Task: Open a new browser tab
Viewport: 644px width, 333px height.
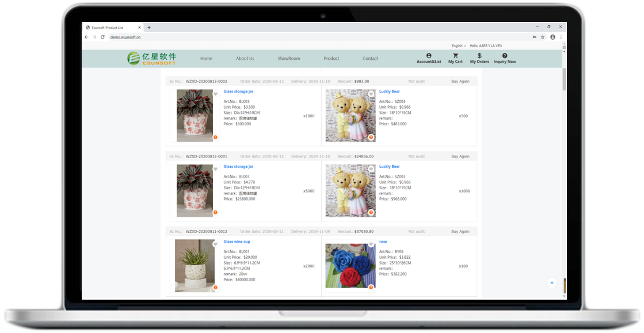Action: 149,28
